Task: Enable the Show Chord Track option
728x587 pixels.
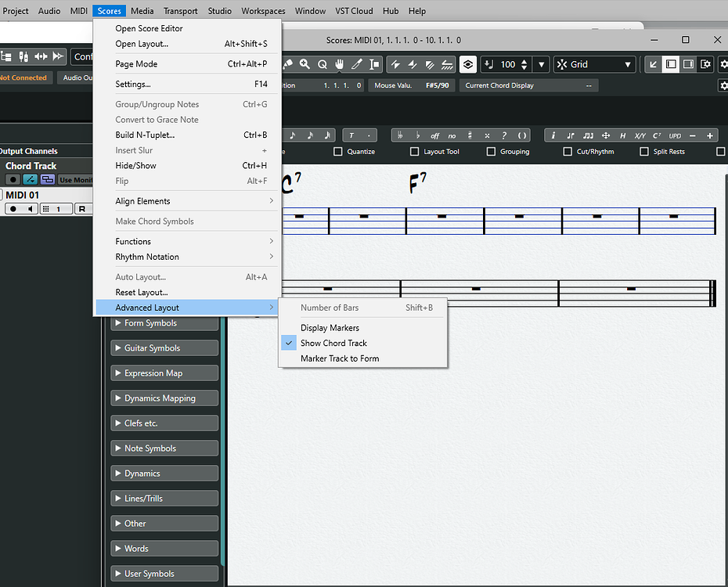Action: 334,343
